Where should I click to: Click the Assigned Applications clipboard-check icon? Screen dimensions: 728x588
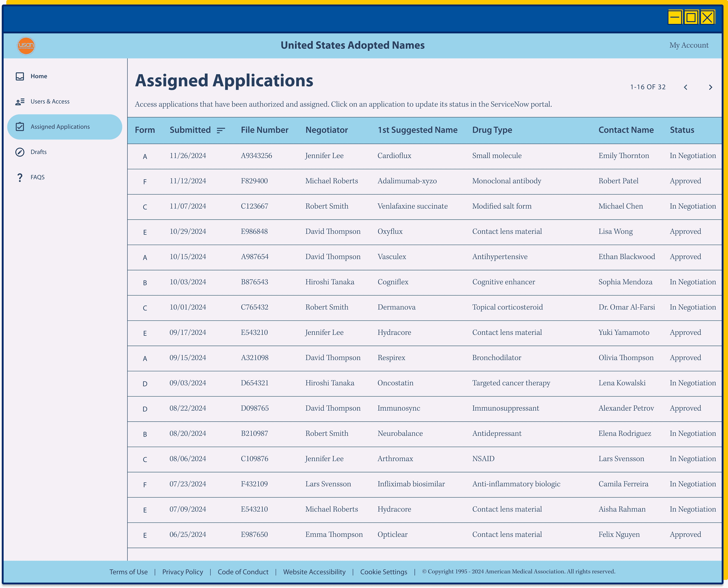click(20, 127)
